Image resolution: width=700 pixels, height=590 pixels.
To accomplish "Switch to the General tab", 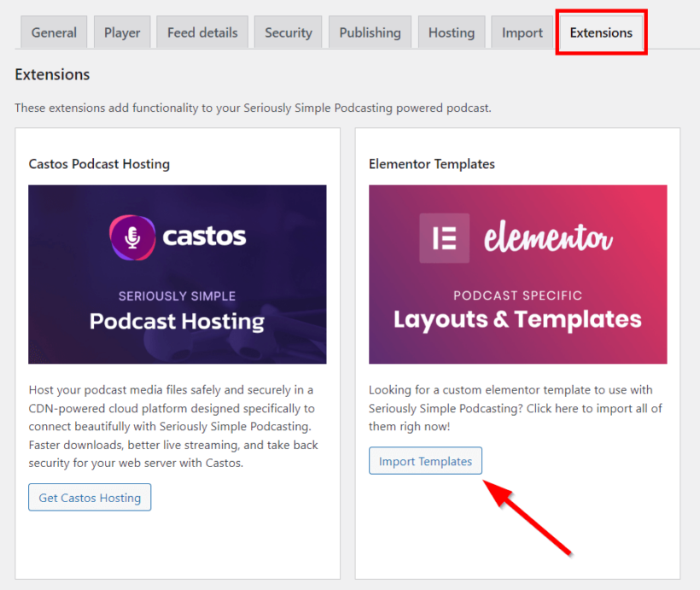I will (x=53, y=32).
